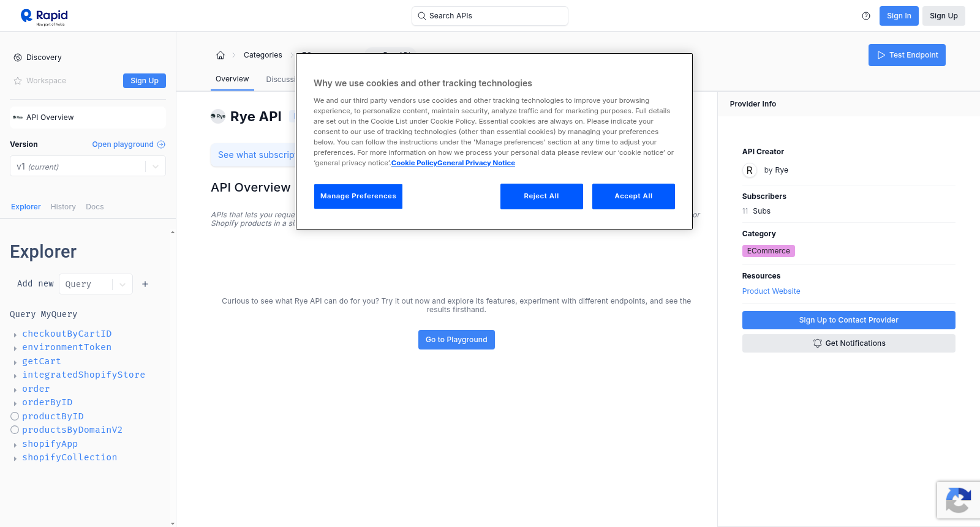The image size is (980, 527).
Task: Open the Cookie Policy link
Action: [414, 163]
